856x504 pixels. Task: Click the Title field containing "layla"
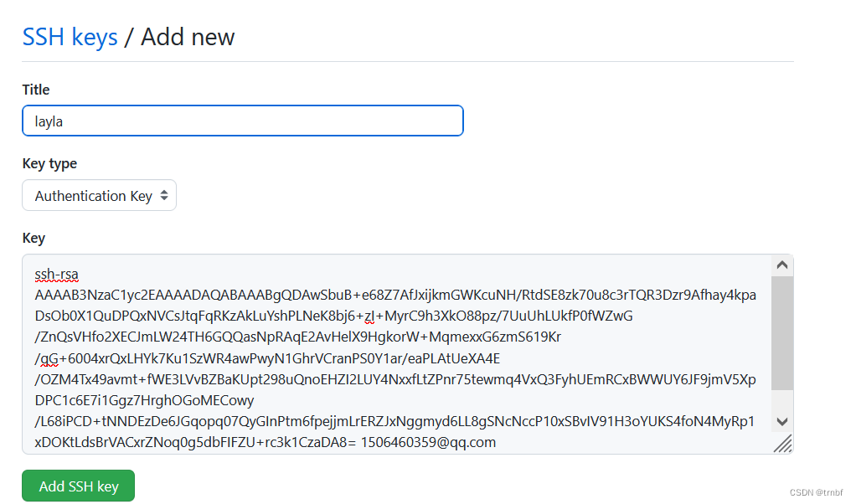tap(242, 121)
